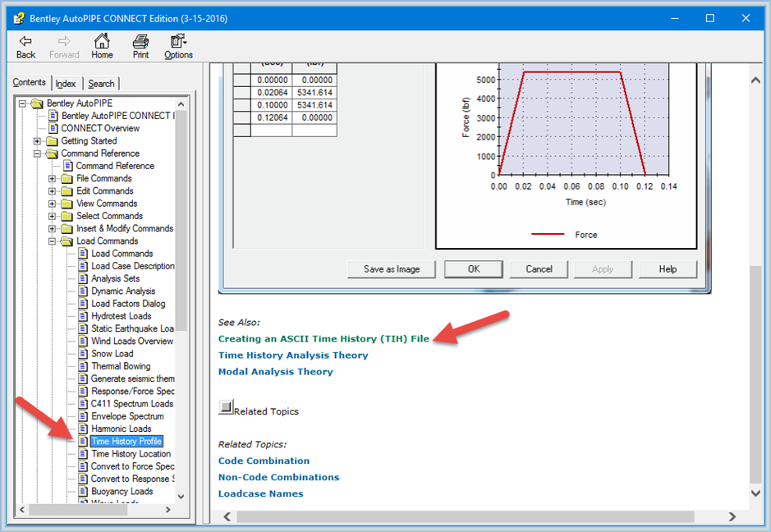771x532 pixels.
Task: Click the OK button in dialog image
Action: click(474, 269)
